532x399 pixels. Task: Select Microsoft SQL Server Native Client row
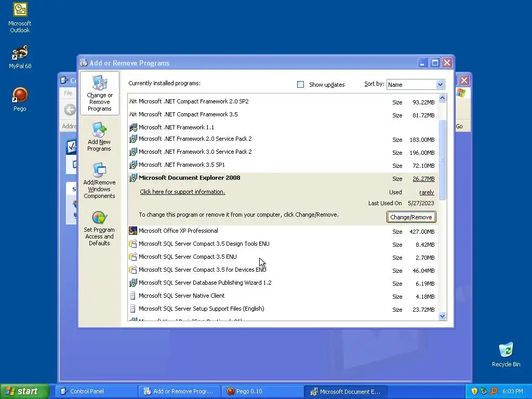(x=283, y=296)
